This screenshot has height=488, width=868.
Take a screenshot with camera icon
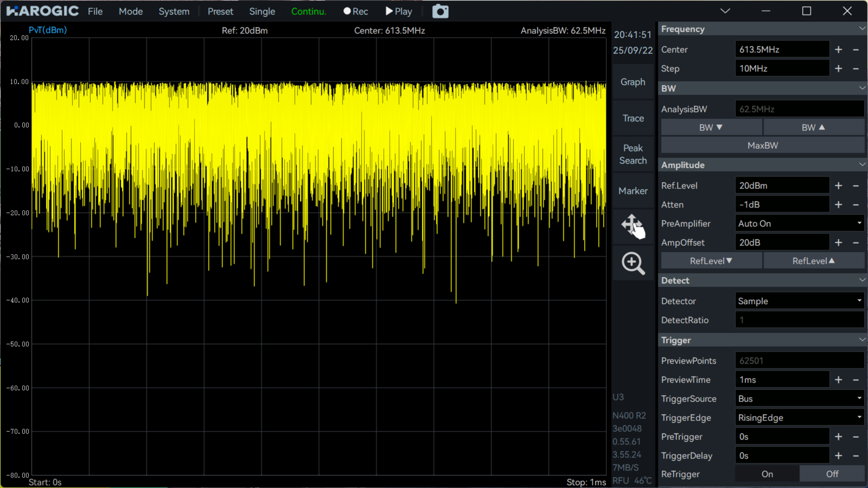pos(440,12)
